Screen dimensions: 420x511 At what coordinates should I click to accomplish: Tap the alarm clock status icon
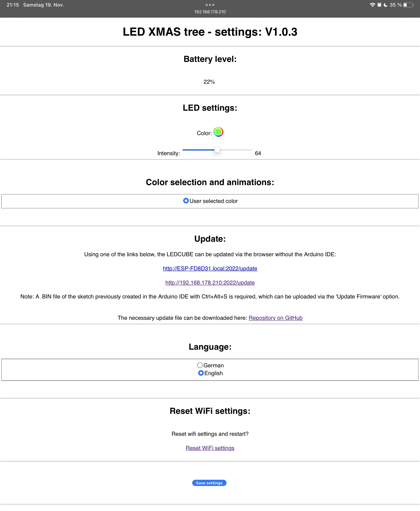click(x=379, y=5)
